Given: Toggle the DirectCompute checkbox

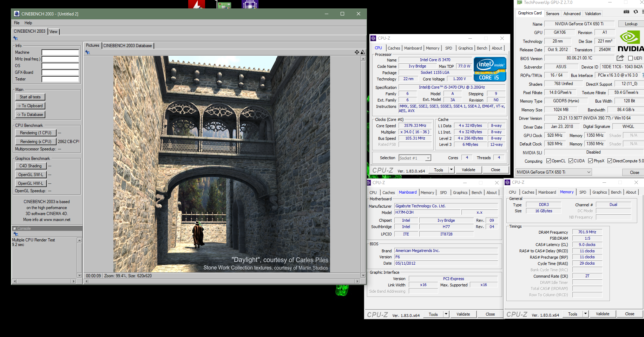Looking at the screenshot, I should 610,161.
